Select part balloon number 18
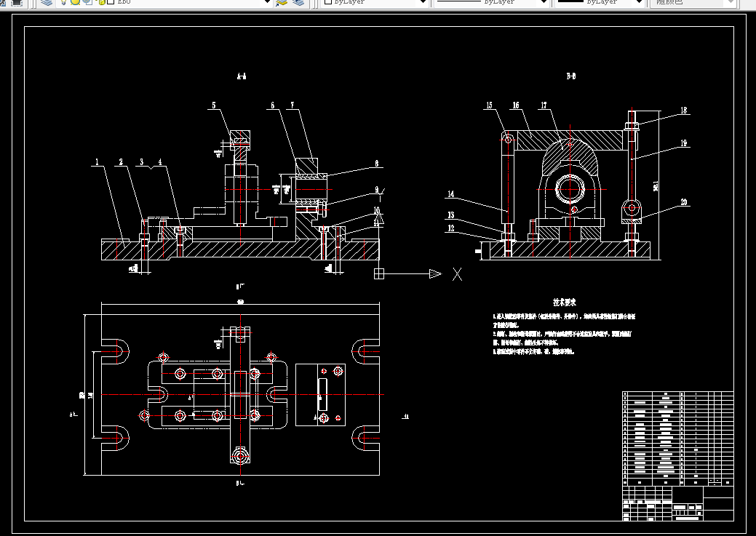Image resolution: width=756 pixels, height=536 pixels. (x=684, y=111)
